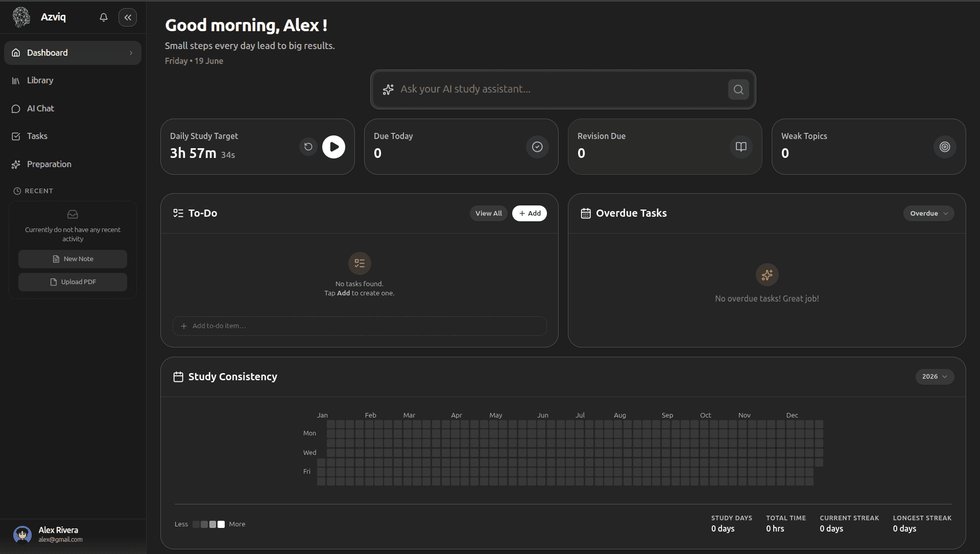Go to Library in sidebar
Viewport: 980px width, 554px height.
[x=73, y=80]
